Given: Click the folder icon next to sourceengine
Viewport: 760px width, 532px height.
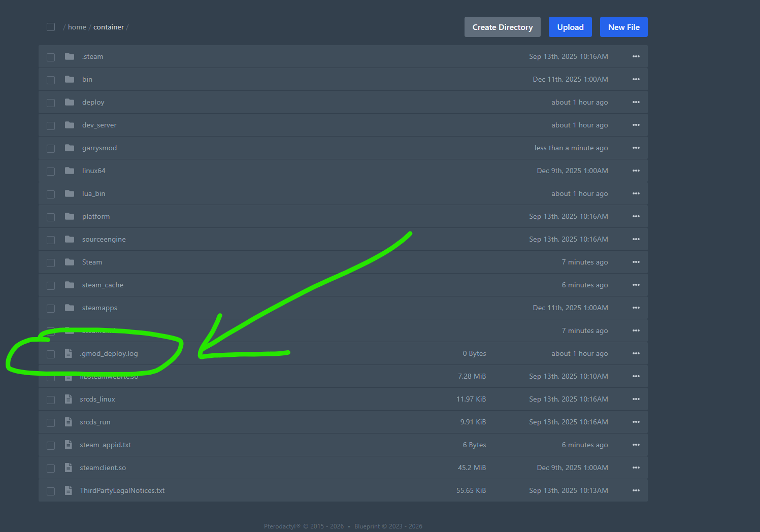Looking at the screenshot, I should [70, 239].
